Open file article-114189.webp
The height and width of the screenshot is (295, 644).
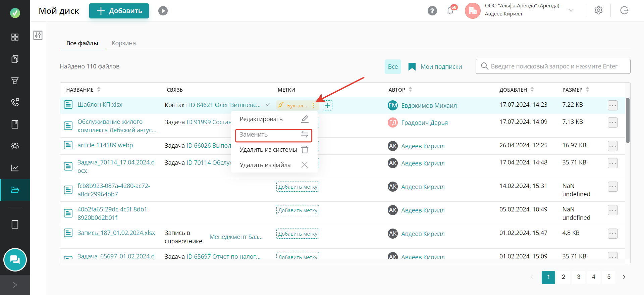point(105,145)
